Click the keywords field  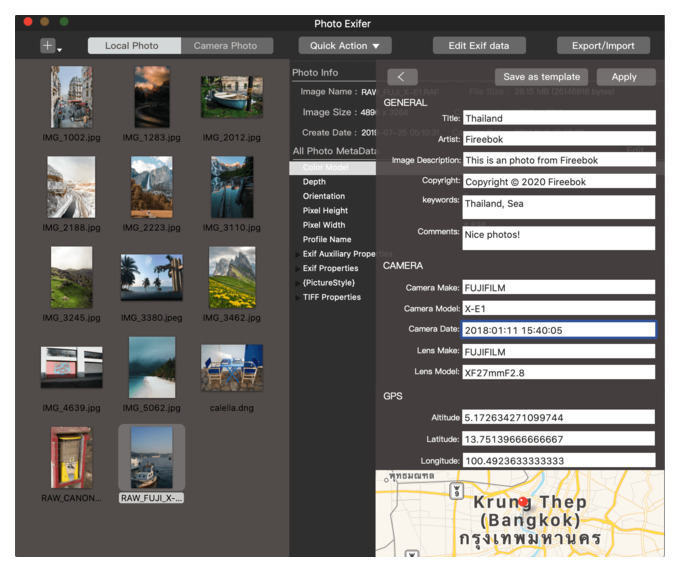(x=559, y=207)
